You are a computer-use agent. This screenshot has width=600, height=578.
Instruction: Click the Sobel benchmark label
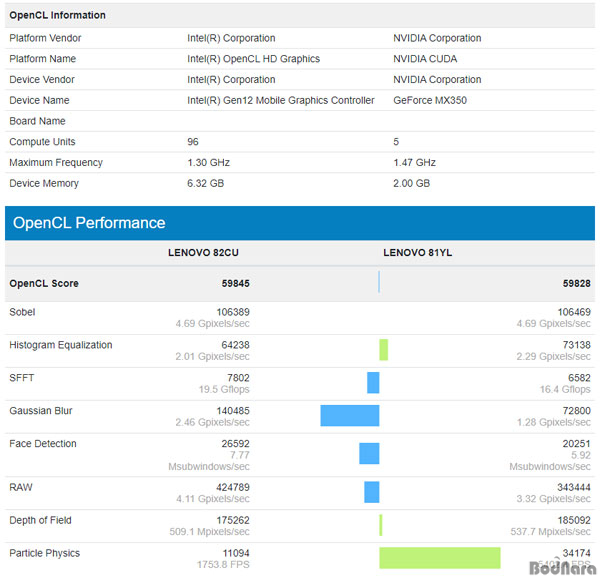22,312
